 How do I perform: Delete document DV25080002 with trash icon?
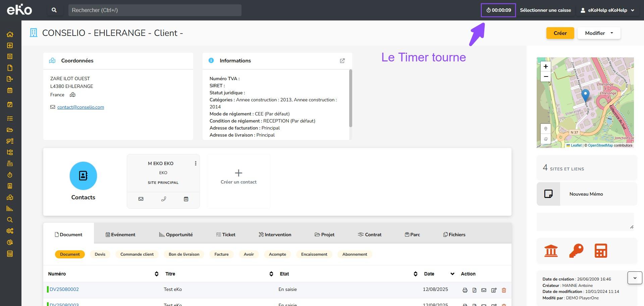click(503, 290)
